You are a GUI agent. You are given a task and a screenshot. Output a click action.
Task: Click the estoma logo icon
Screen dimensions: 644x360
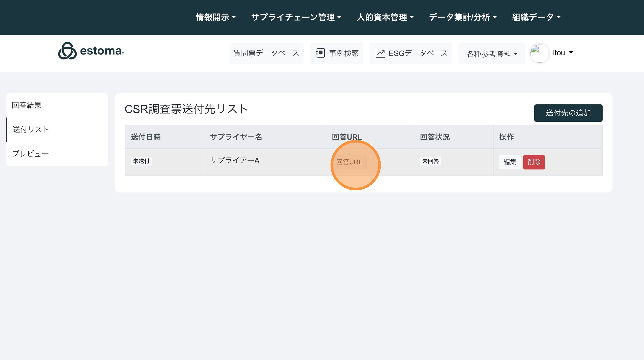pos(67,51)
